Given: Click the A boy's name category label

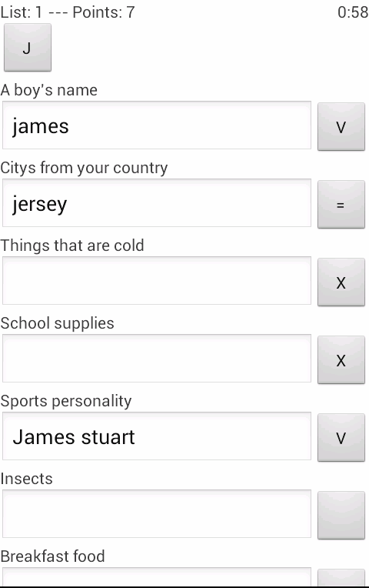Looking at the screenshot, I should click(x=48, y=90).
